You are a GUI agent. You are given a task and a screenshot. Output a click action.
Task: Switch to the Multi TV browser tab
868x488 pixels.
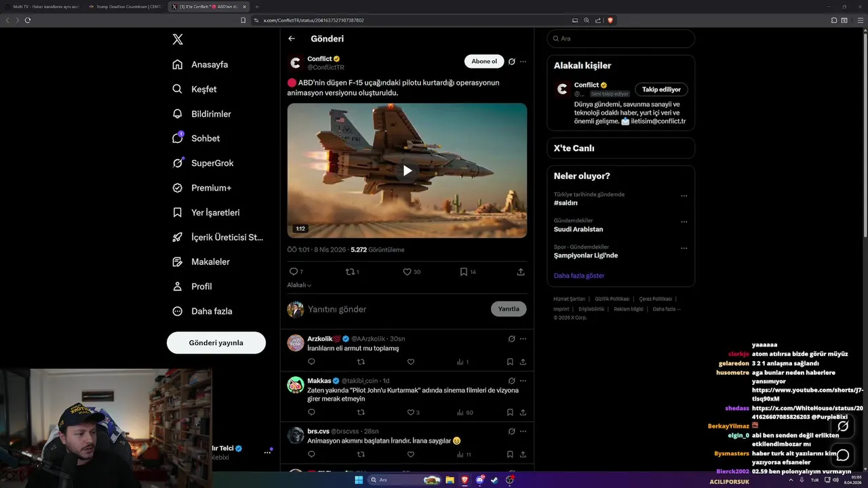click(42, 7)
